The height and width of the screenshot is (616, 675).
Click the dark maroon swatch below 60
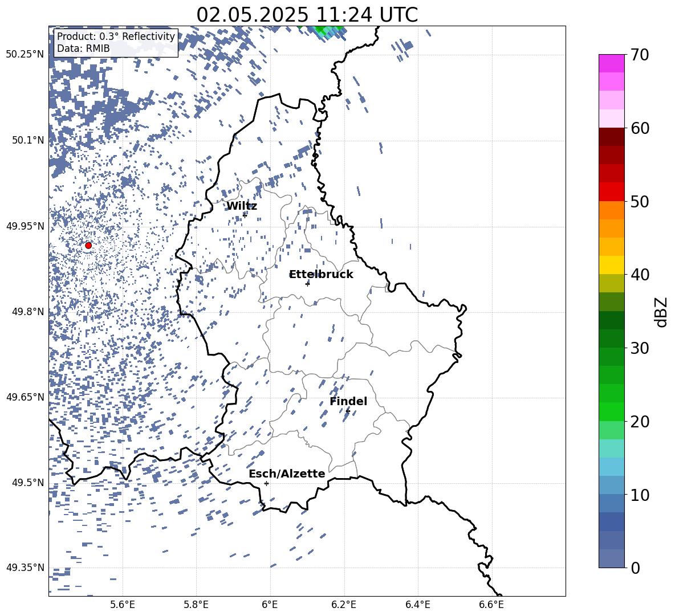(x=612, y=137)
